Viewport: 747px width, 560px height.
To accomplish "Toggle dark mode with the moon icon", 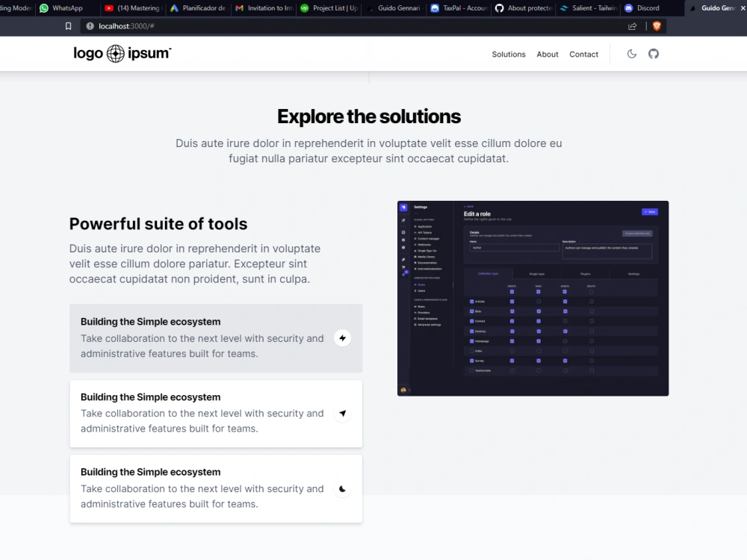I will pos(632,54).
